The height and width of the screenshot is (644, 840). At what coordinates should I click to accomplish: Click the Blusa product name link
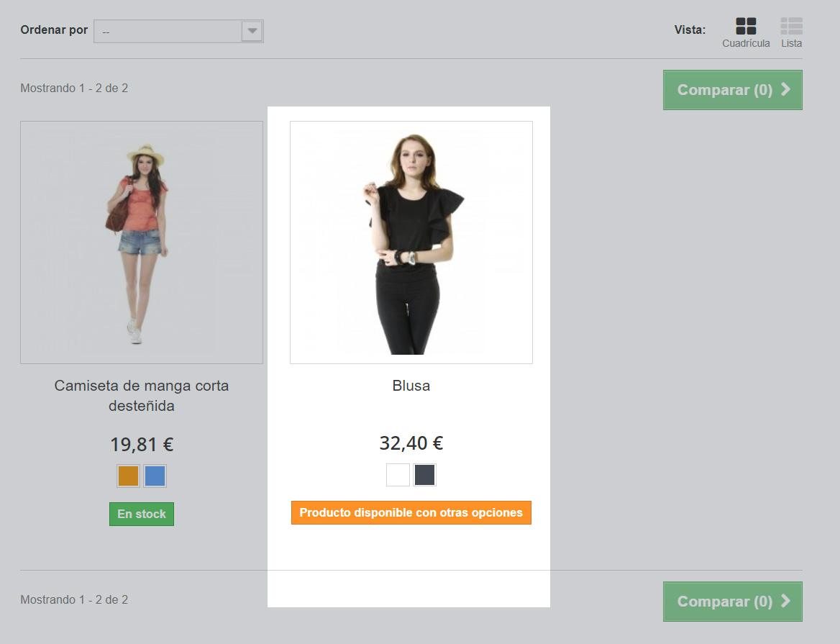pyautogui.click(x=411, y=386)
